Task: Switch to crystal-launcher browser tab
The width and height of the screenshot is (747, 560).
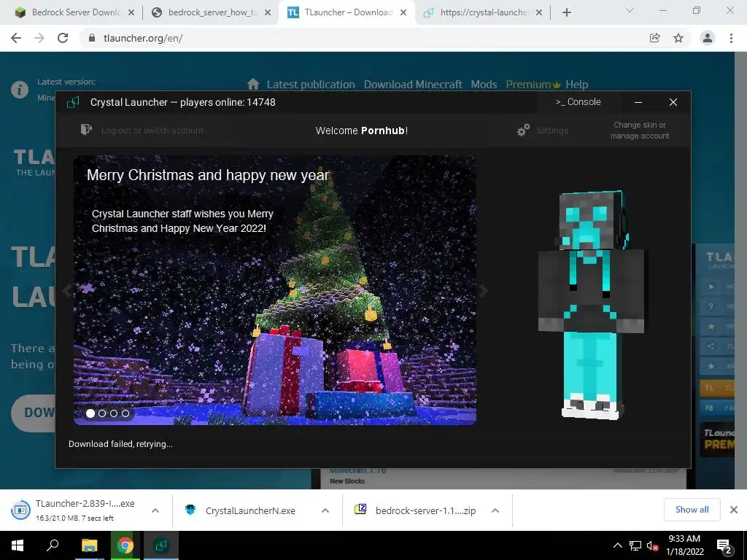Action: tap(482, 12)
